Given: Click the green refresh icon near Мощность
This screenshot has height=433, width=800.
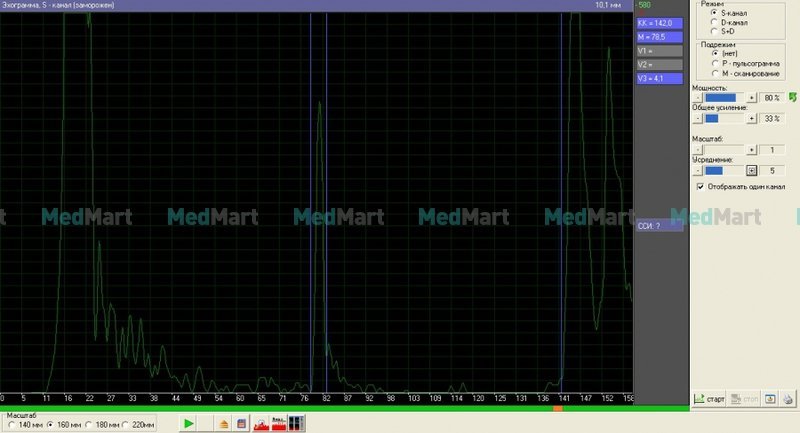Looking at the screenshot, I should [x=793, y=97].
